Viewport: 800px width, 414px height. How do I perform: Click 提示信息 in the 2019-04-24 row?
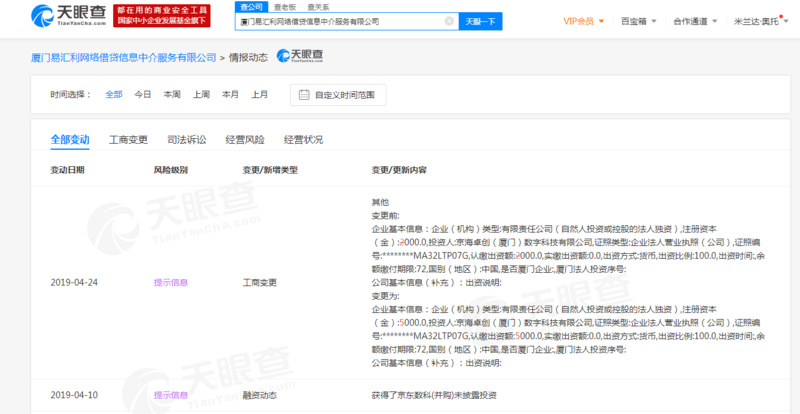[171, 282]
